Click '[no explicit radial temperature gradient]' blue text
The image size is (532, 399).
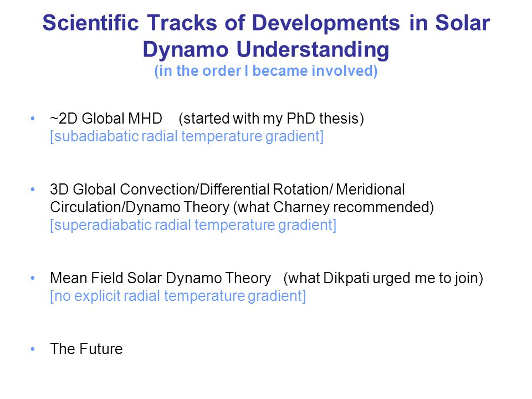click(178, 296)
